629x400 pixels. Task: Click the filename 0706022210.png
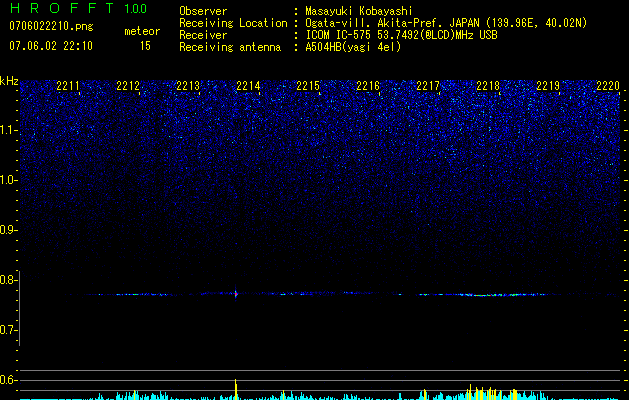[51, 26]
